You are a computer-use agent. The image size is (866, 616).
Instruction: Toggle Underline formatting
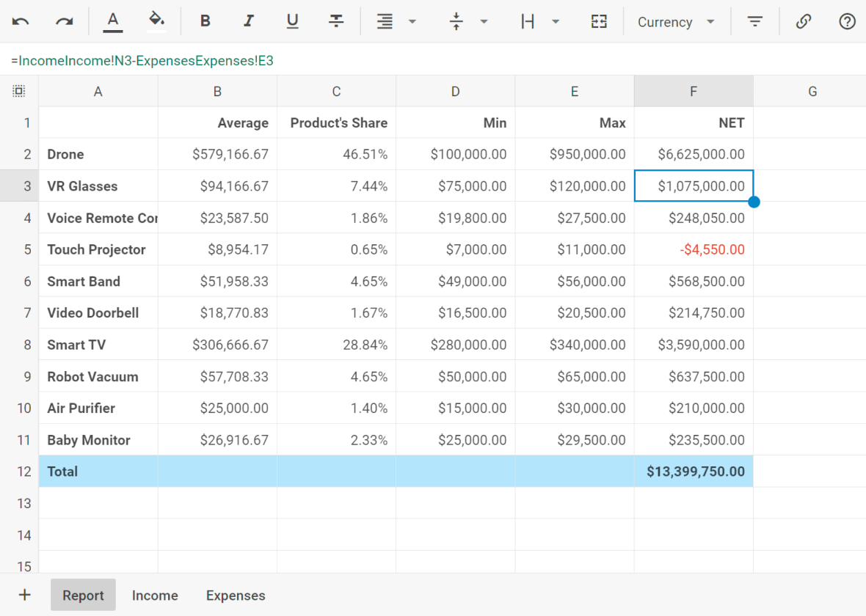pos(292,22)
